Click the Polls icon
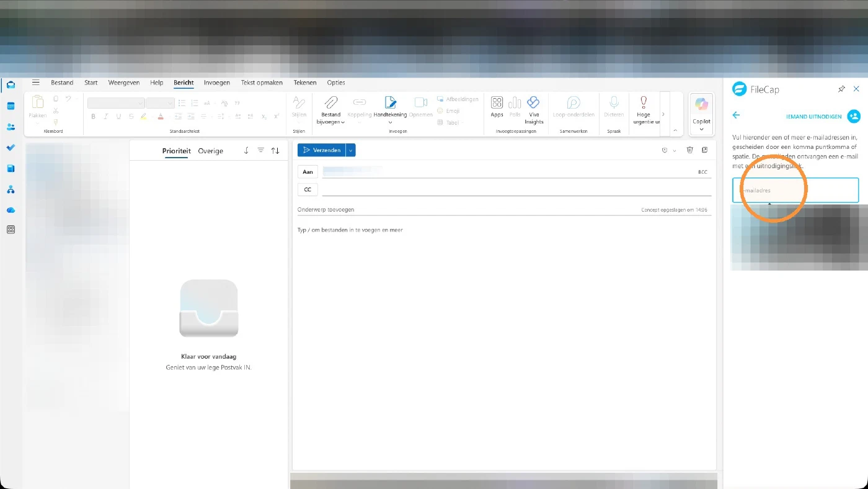The image size is (868, 489). coord(515,102)
